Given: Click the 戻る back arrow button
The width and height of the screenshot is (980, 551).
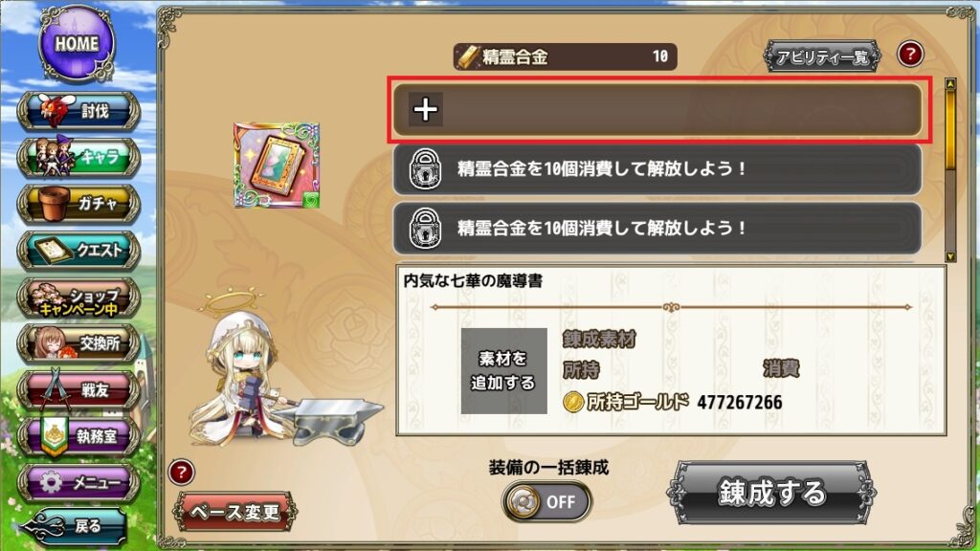Looking at the screenshot, I should 74,526.
